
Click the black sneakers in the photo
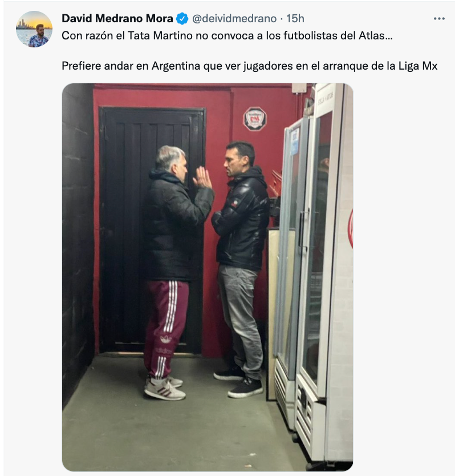click(x=238, y=382)
